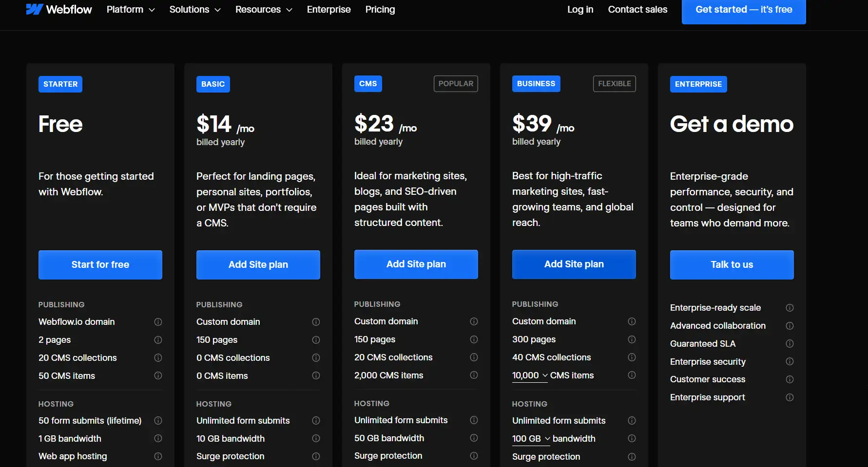Show info for Basic Unlimited form submits
This screenshot has height=467, width=868.
pyautogui.click(x=316, y=421)
